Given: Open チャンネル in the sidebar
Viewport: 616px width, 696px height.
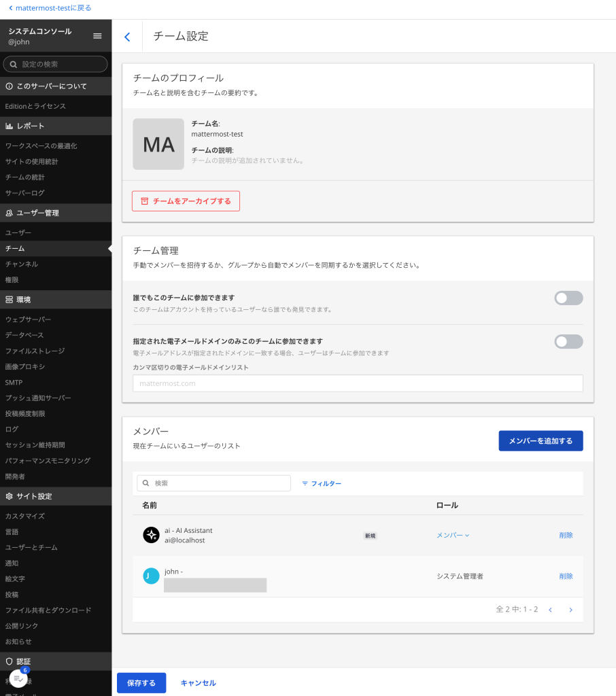Looking at the screenshot, I should tap(22, 264).
